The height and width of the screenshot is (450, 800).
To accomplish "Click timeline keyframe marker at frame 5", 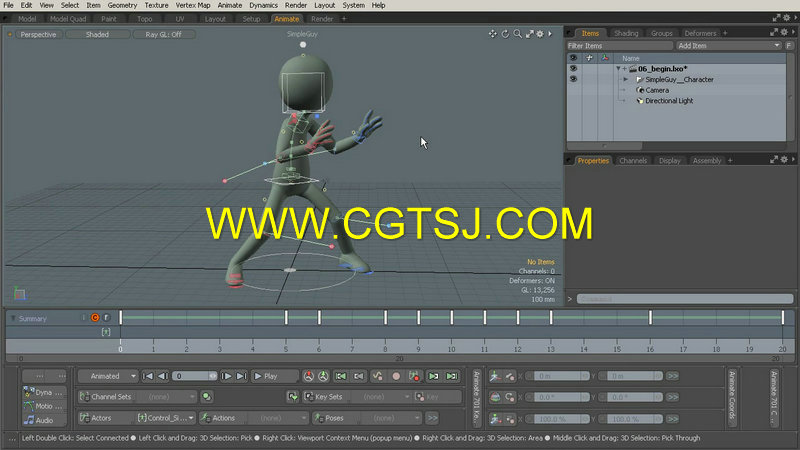I will (286, 317).
